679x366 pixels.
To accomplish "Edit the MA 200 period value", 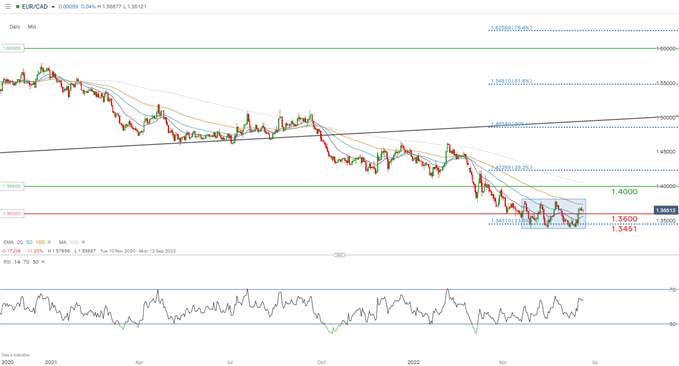I will tap(74, 242).
